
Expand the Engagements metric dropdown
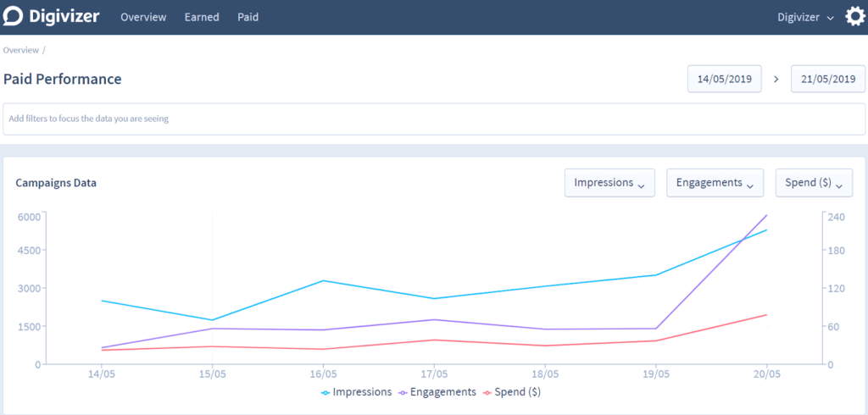click(x=715, y=183)
